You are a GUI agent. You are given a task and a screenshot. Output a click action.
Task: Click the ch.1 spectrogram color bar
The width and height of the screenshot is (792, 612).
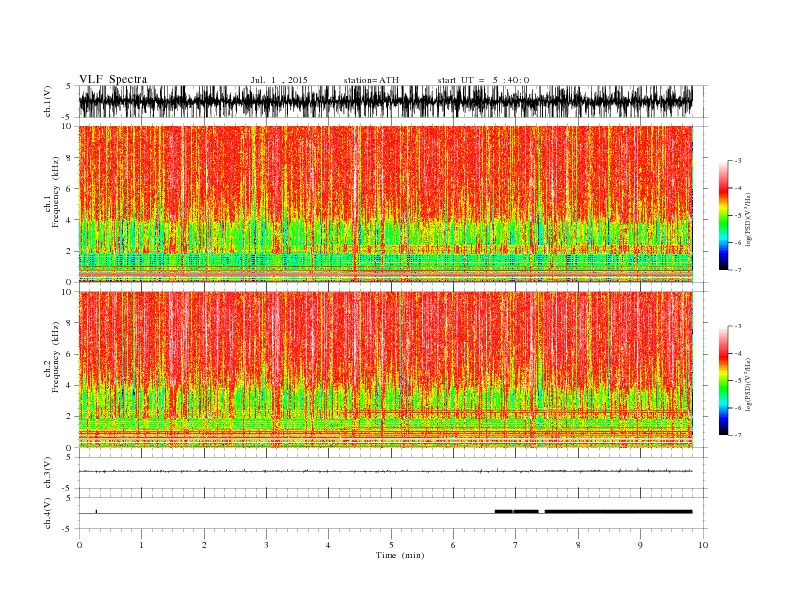[723, 215]
